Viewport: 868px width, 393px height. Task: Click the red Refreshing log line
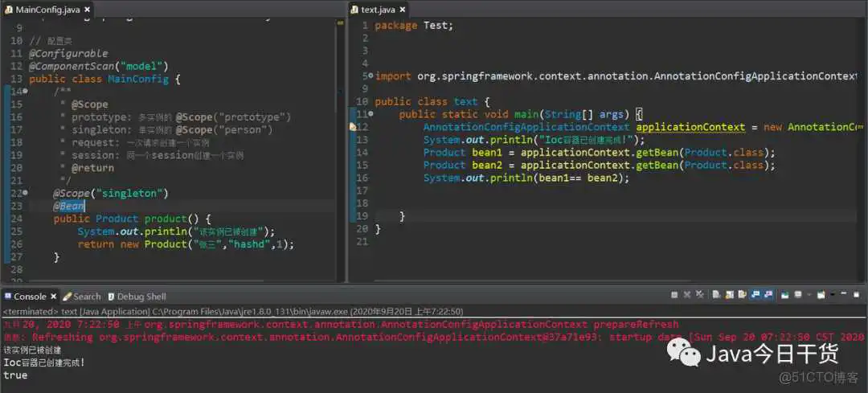tap(435, 337)
